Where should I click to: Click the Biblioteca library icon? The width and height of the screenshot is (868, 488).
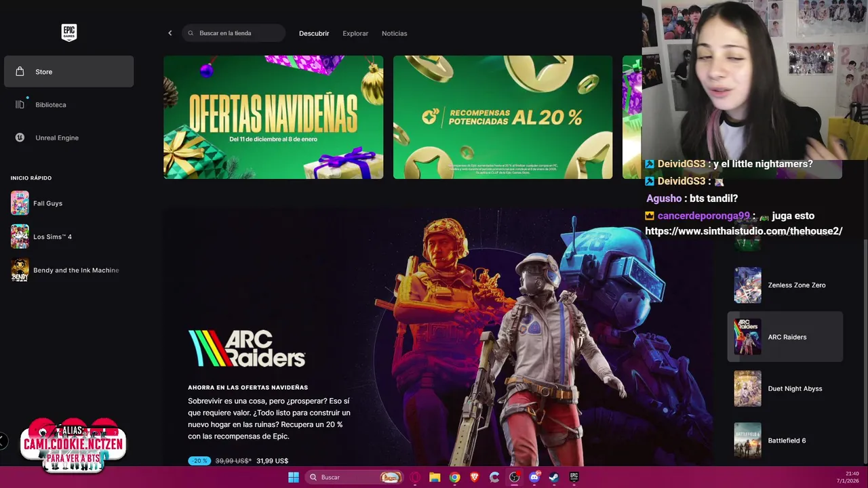pyautogui.click(x=20, y=104)
